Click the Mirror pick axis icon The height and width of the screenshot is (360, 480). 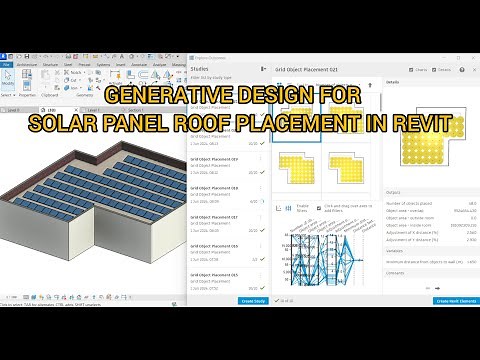click(x=156, y=75)
